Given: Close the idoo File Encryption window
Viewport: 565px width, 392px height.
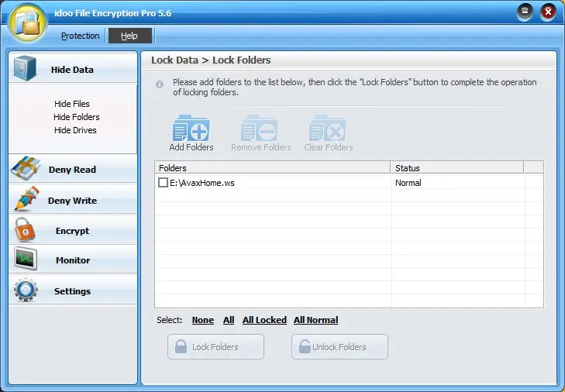Looking at the screenshot, I should [548, 12].
